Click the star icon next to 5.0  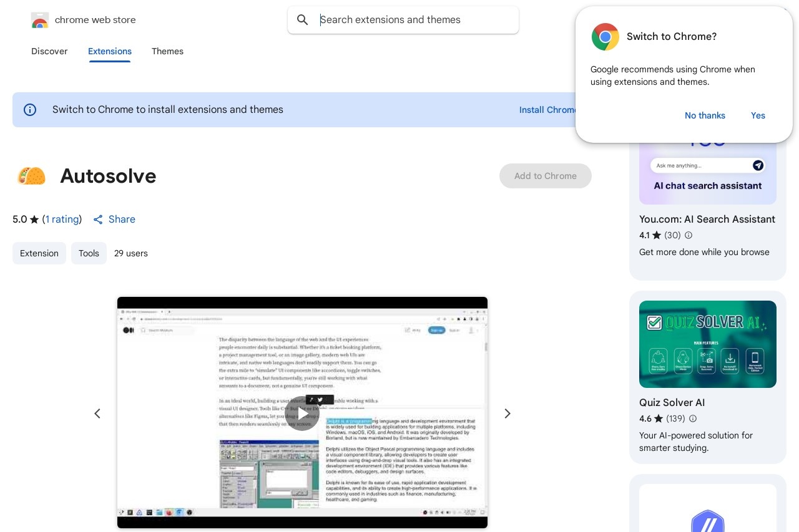click(x=34, y=220)
